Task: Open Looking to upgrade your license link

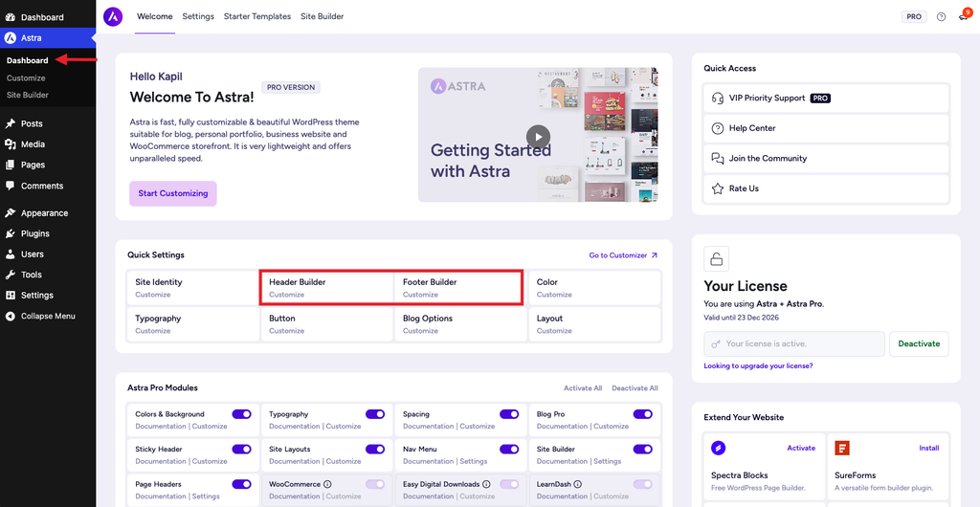Action: [x=758, y=365]
